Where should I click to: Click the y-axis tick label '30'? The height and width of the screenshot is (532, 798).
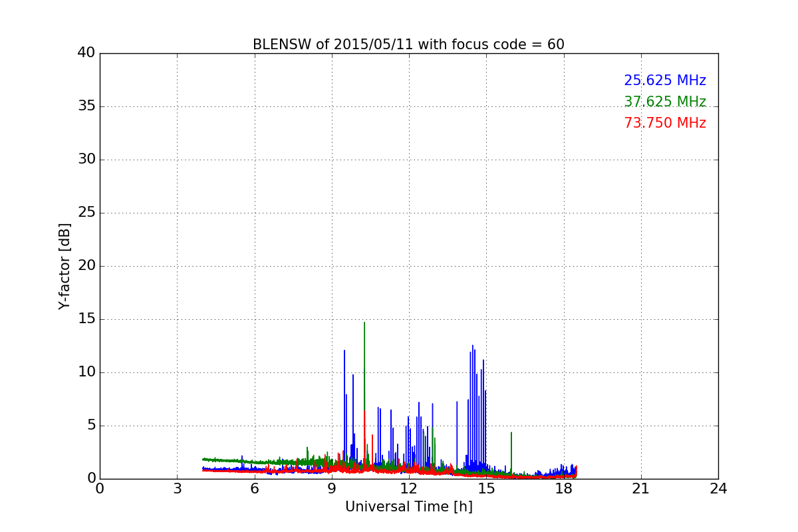[x=86, y=160]
